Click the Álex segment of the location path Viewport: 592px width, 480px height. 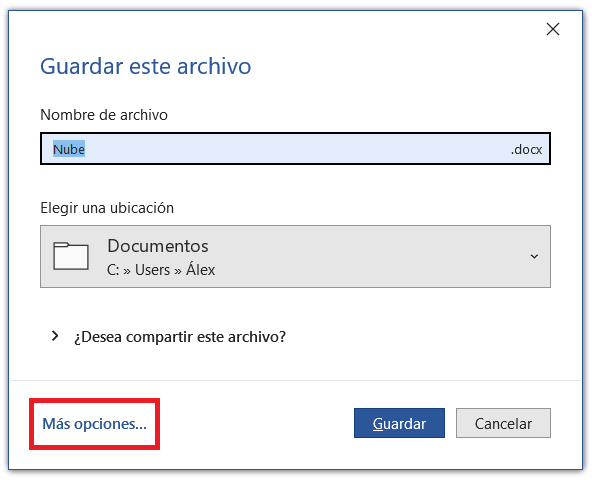[200, 269]
